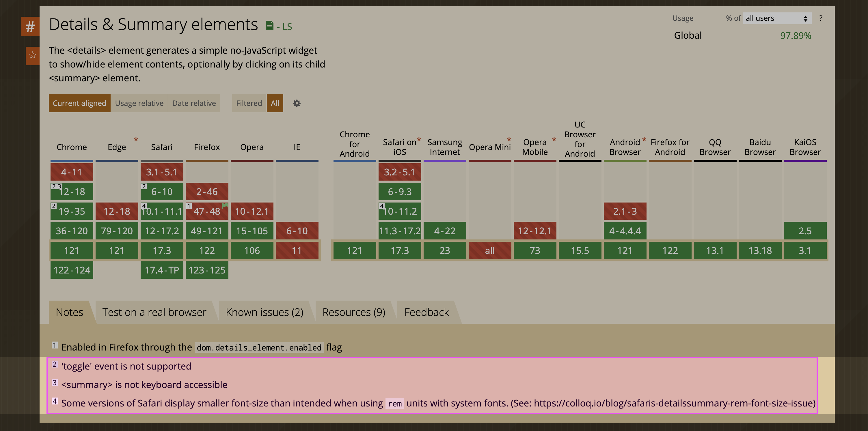Select the Safari on iOS 11.3-17.2 cell
This screenshot has height=431, width=868.
click(400, 231)
